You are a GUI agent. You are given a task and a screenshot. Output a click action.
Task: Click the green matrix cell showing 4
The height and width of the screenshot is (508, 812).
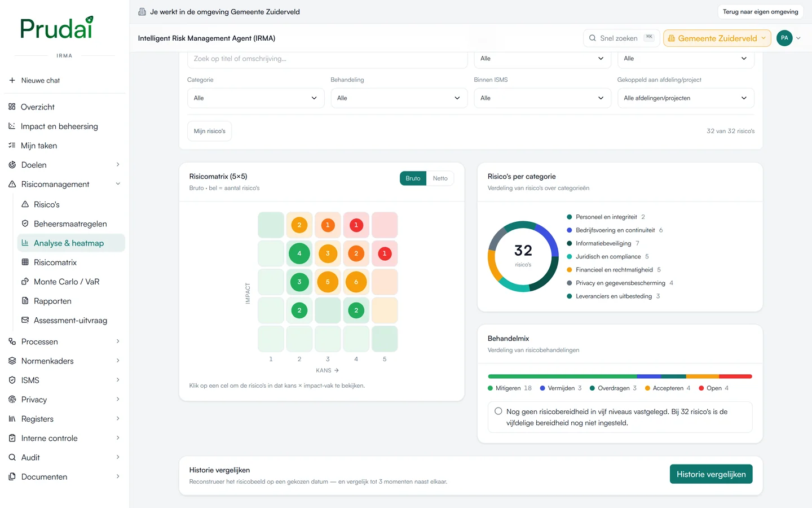pos(299,253)
